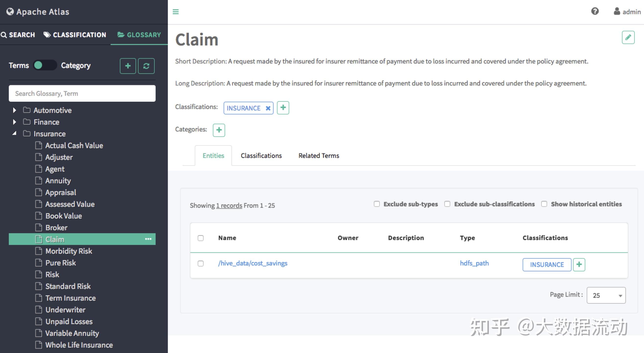Check Show historical entities
This screenshot has width=644, height=353.
[x=544, y=204]
